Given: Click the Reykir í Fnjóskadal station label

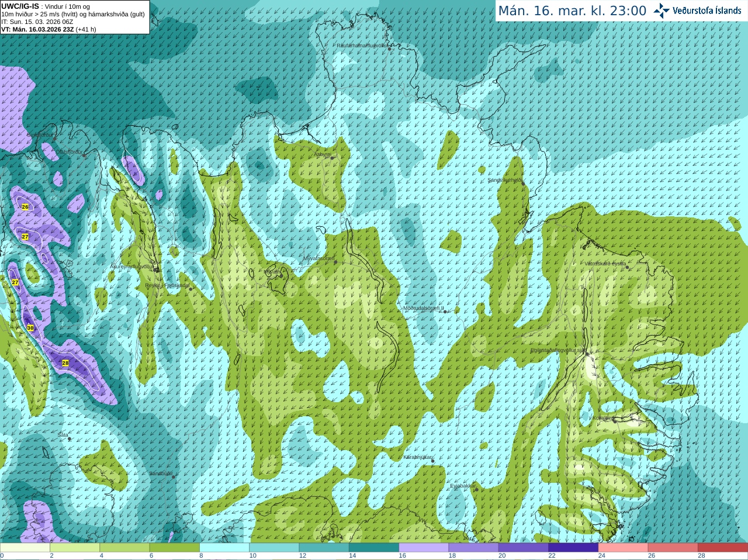Looking at the screenshot, I should pos(168,285).
